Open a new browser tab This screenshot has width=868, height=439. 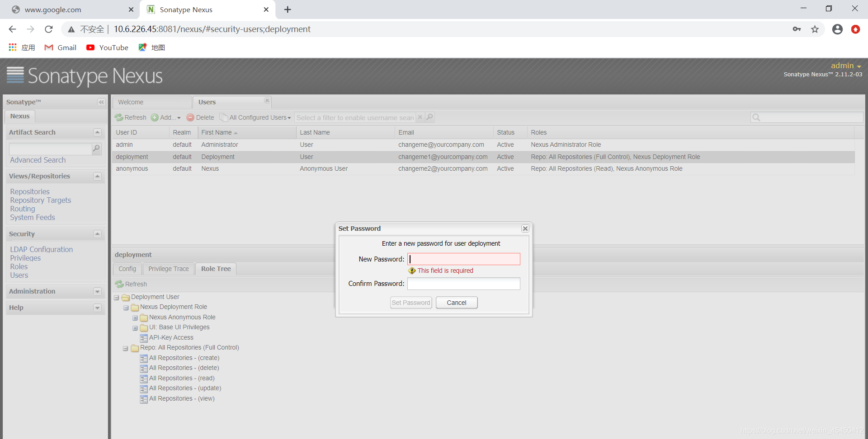tap(288, 9)
